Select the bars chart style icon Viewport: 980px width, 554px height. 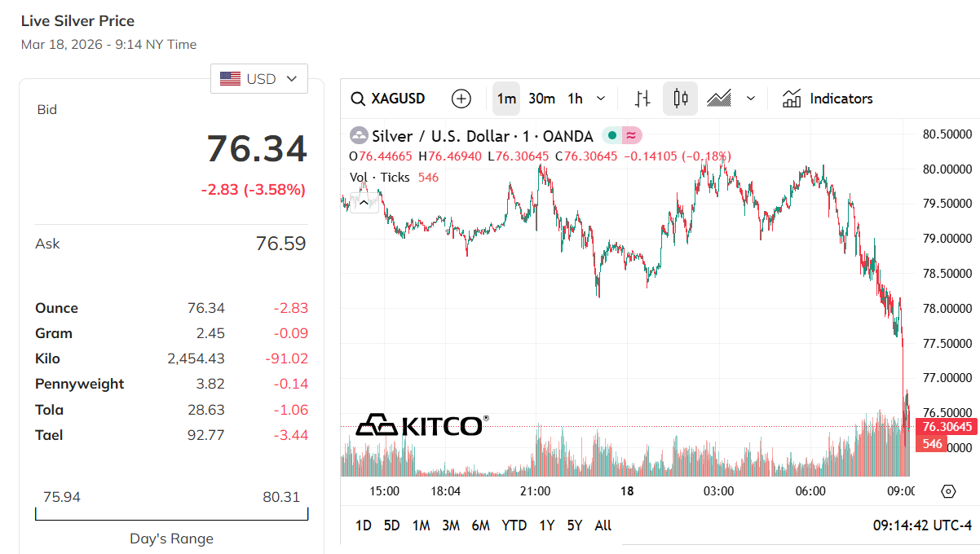pos(642,99)
